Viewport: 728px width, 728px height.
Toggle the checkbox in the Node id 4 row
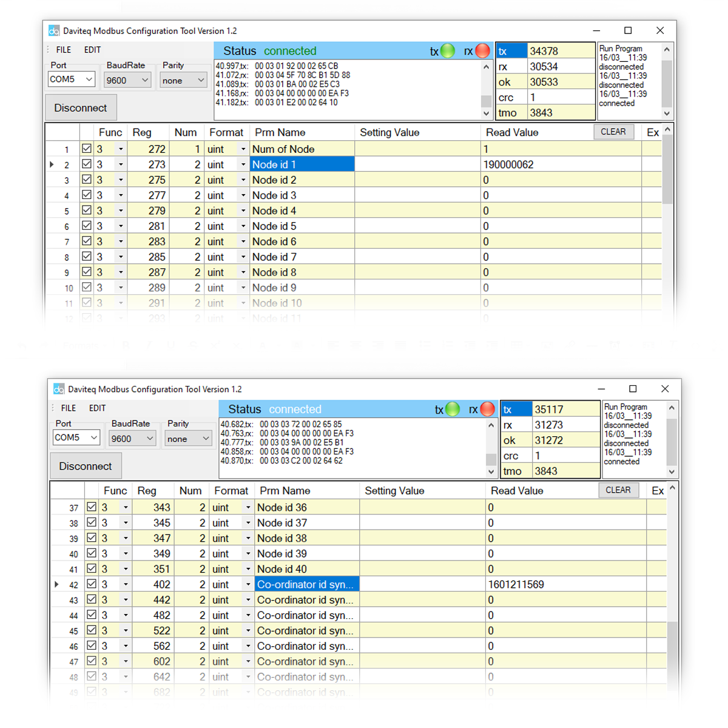(87, 211)
